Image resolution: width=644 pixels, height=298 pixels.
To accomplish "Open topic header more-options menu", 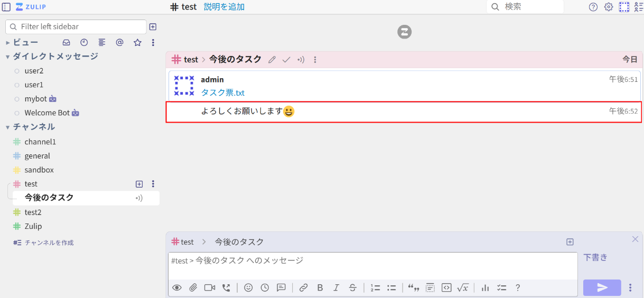I will pos(315,60).
